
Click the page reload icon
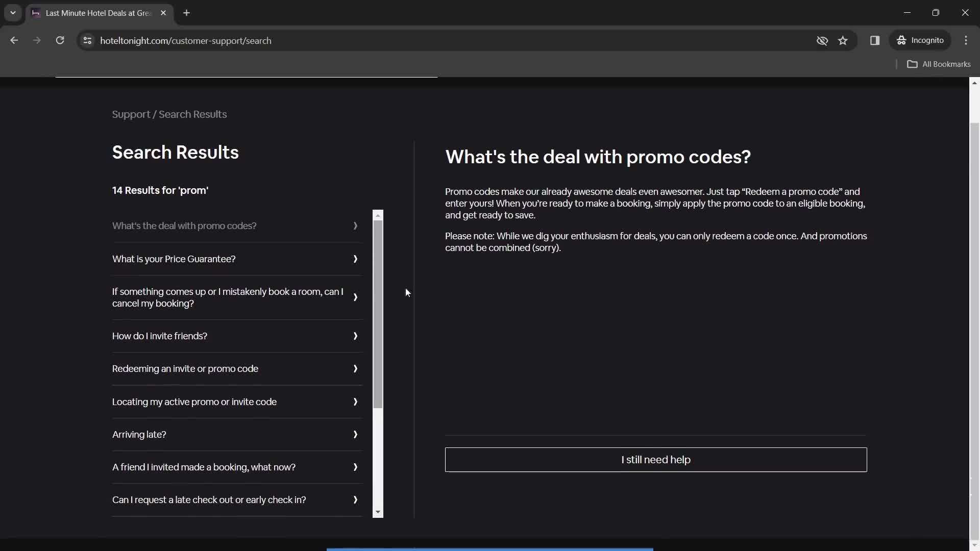[x=60, y=40]
